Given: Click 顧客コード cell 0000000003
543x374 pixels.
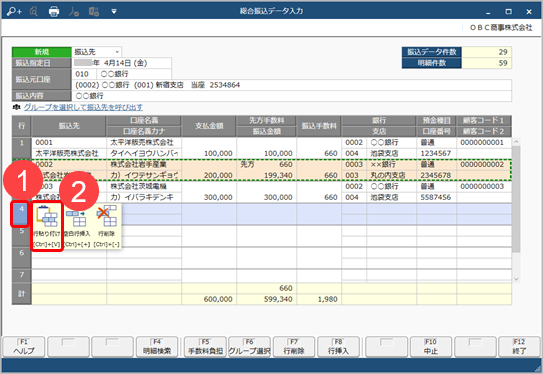Looking at the screenshot, I should coord(484,186).
